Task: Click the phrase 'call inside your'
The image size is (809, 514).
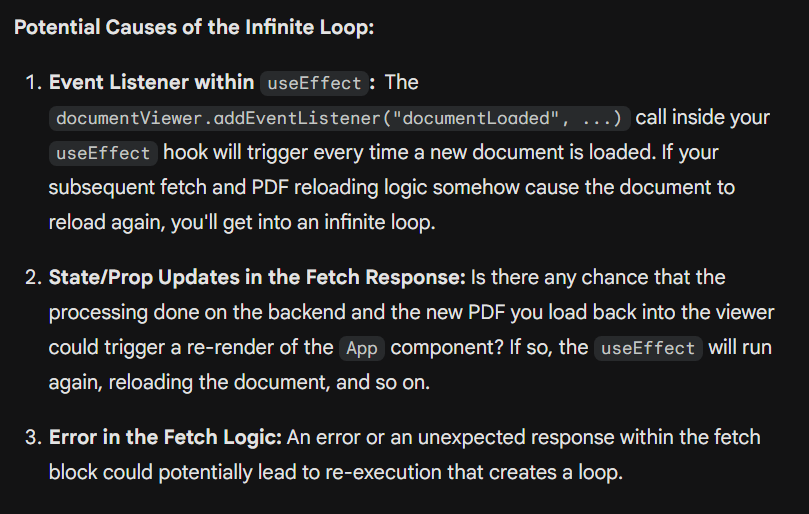Action: (x=703, y=118)
